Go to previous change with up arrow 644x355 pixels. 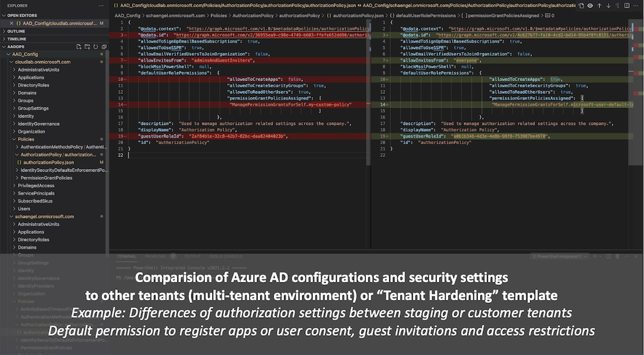pos(599,6)
